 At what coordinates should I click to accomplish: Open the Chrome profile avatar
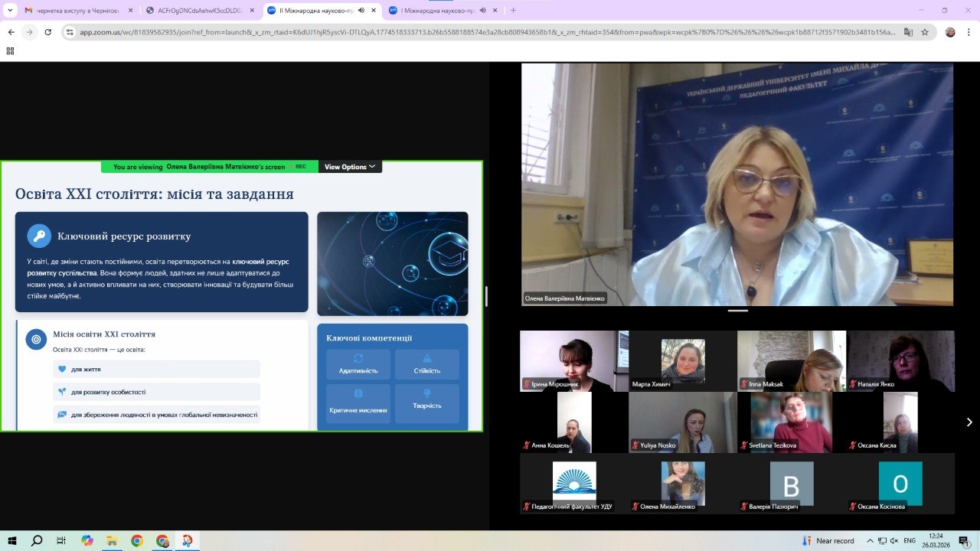(x=950, y=32)
